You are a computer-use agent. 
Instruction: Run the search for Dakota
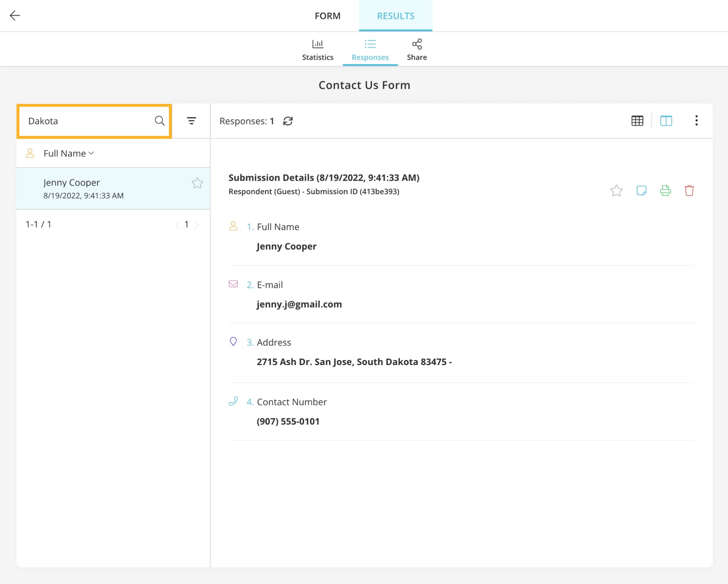click(159, 121)
